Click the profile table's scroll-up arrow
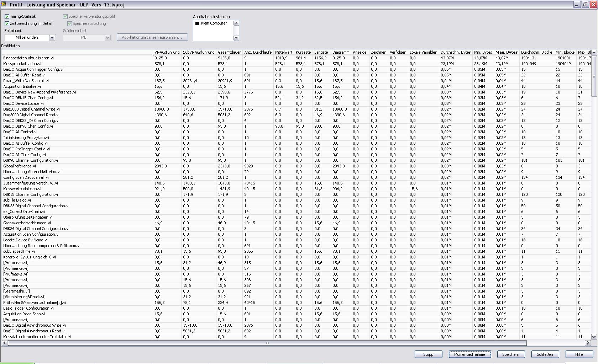The width and height of the screenshot is (598, 364). pyautogui.click(x=594, y=53)
